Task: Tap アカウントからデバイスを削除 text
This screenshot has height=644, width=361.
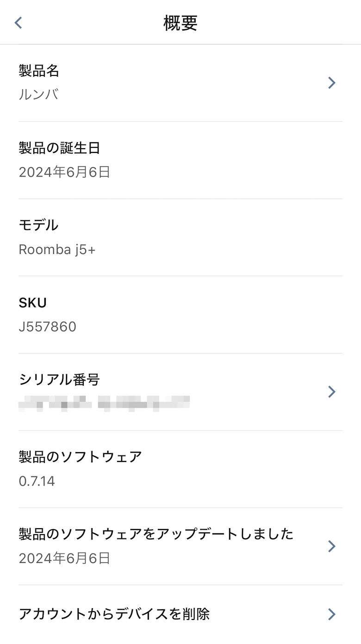Action: pyautogui.click(x=114, y=614)
